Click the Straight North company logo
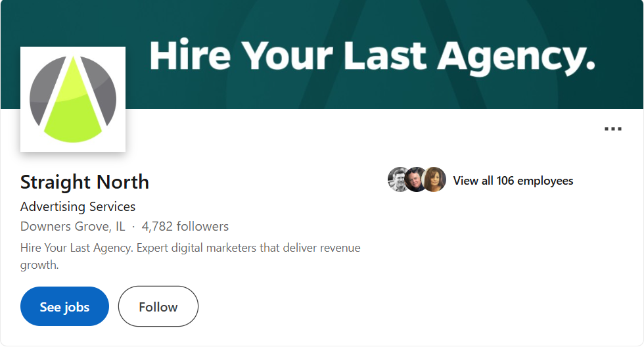This screenshot has height=349, width=644. pos(73,99)
